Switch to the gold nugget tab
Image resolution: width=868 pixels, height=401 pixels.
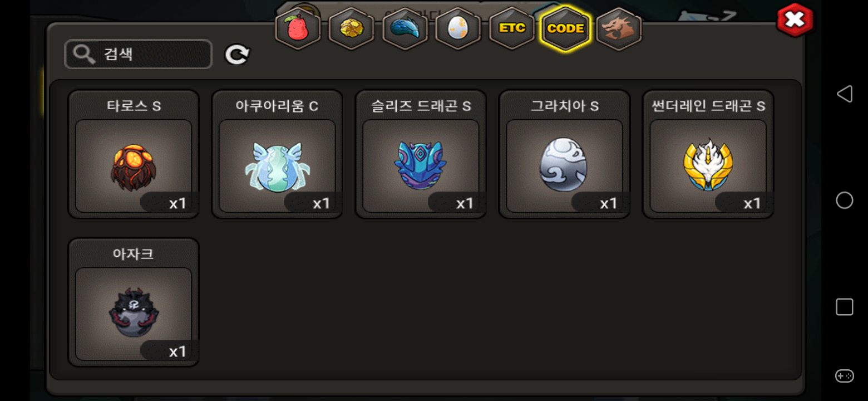point(352,29)
